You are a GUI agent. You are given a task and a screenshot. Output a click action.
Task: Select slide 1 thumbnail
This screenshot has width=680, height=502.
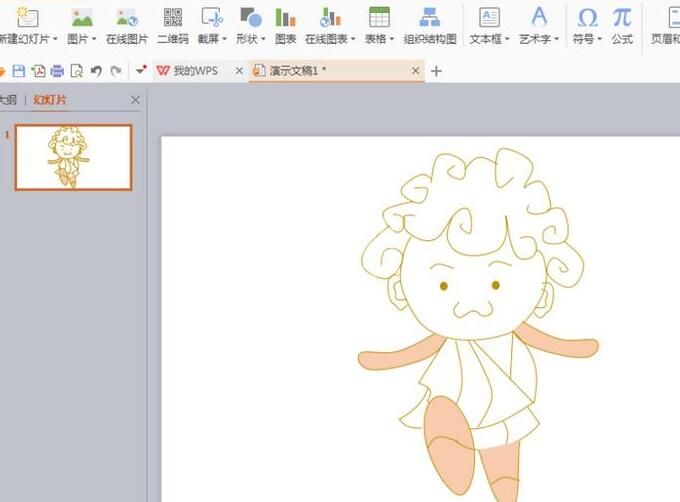[73, 157]
